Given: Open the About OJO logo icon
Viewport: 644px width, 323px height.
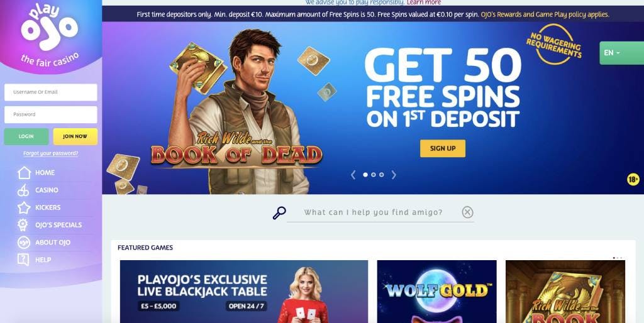Looking at the screenshot, I should (24, 242).
